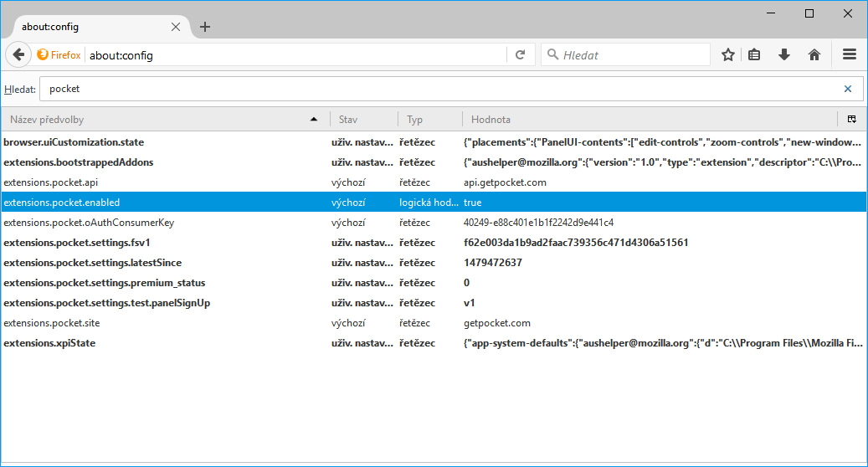The width and height of the screenshot is (868, 467).
Task: Click the oAuth key value 40249-e88c401e1b1f2242d9e441c4
Action: [x=538, y=223]
